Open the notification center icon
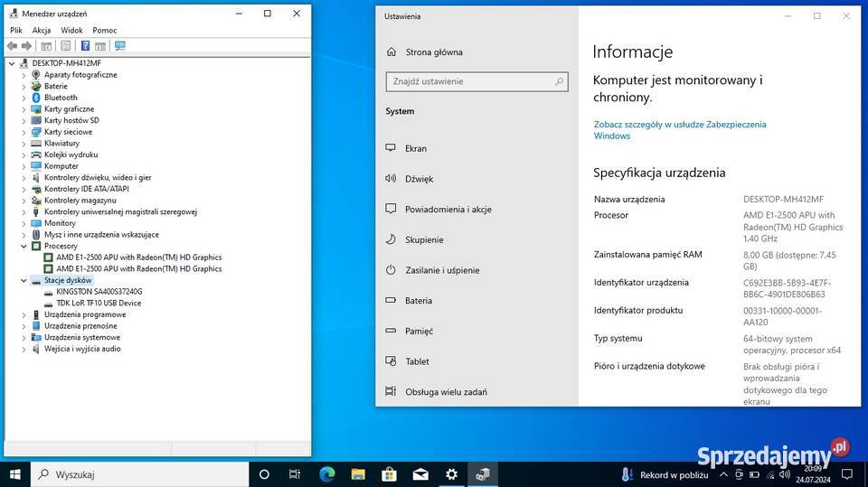This screenshot has width=868, height=487. click(x=847, y=474)
